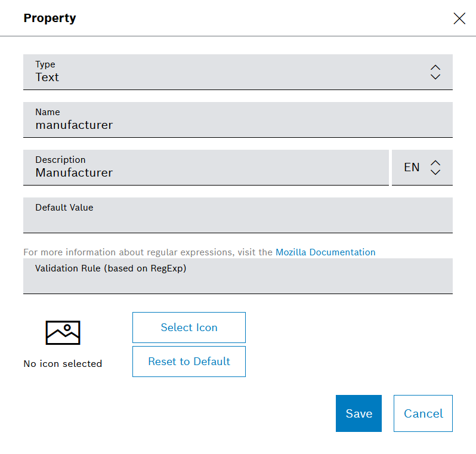Cancel the property changes
This screenshot has width=476, height=454.
click(x=423, y=413)
